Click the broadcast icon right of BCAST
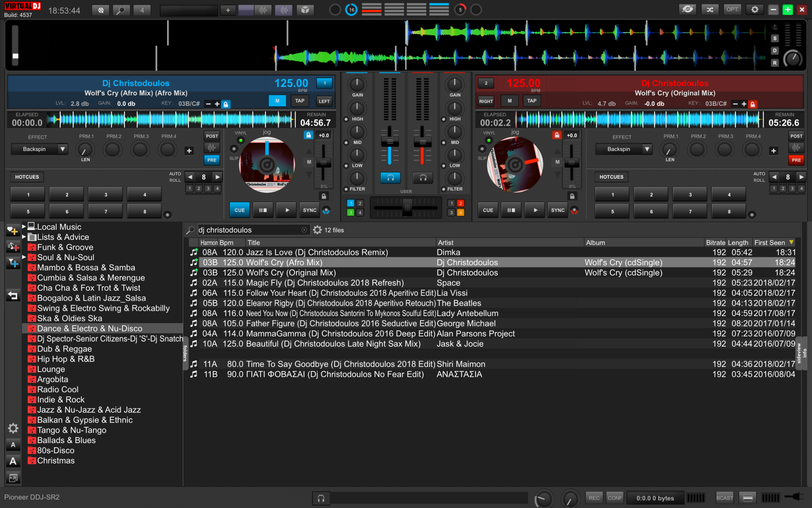This screenshot has width=812, height=508. tap(748, 498)
